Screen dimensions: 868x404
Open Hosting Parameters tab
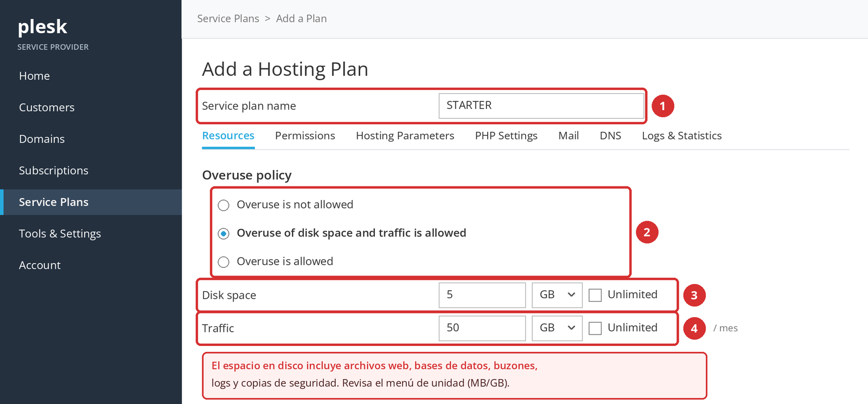(x=405, y=136)
